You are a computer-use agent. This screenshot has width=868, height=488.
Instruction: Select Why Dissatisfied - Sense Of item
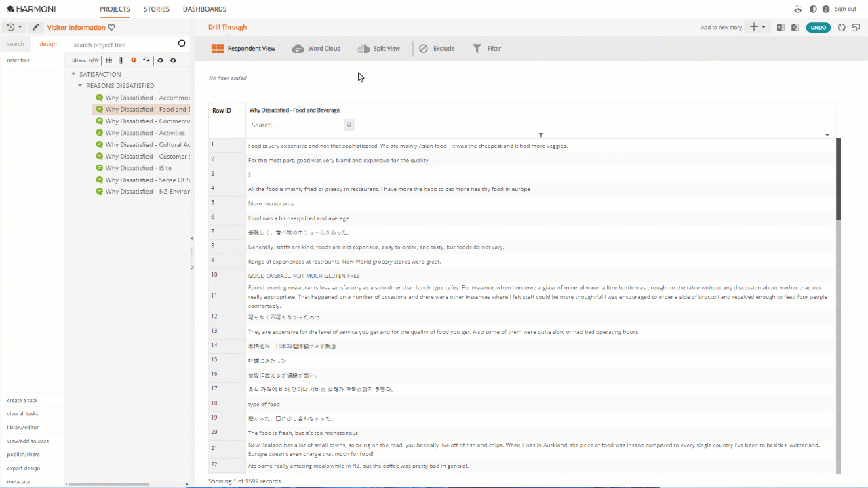point(142,180)
